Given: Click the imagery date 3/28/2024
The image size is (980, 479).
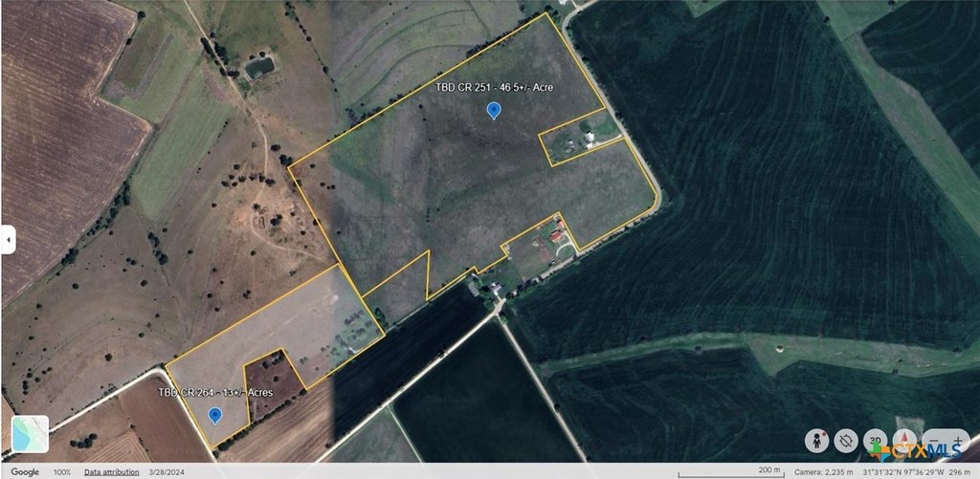Looking at the screenshot, I should (161, 472).
